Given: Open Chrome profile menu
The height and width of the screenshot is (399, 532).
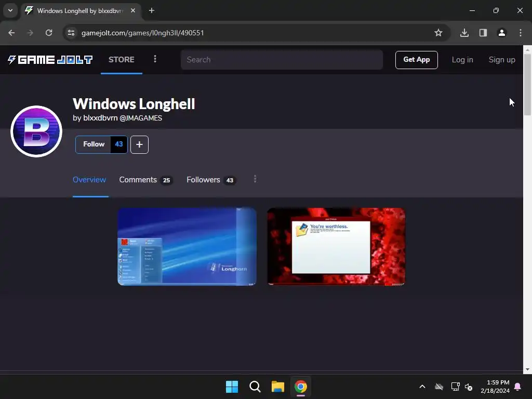Looking at the screenshot, I should [502, 33].
